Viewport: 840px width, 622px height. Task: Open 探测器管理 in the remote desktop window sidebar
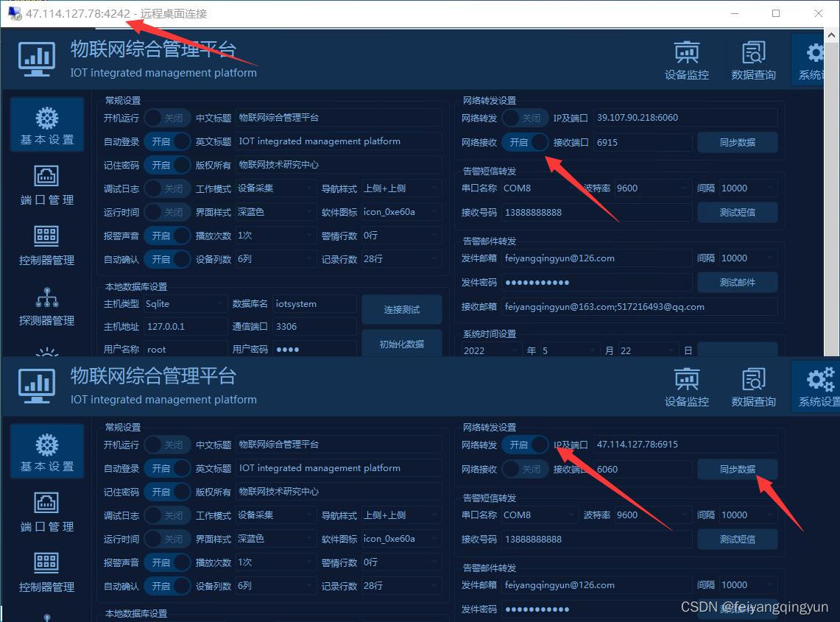[46, 306]
